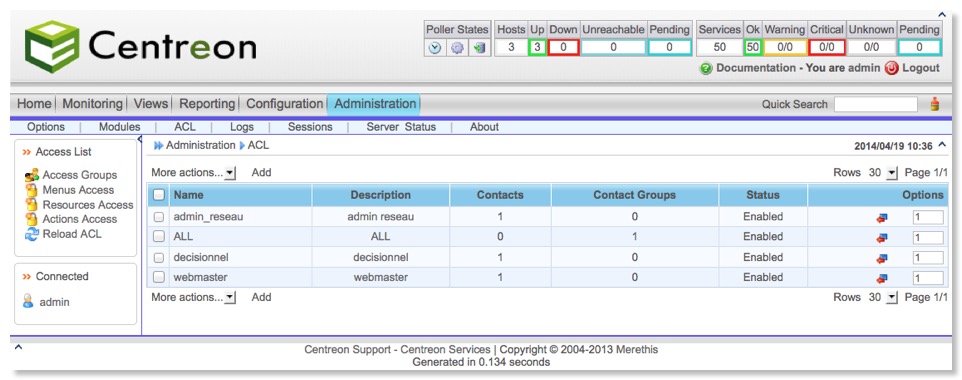Open the Documentation link
The width and height of the screenshot is (962, 380).
click(756, 68)
